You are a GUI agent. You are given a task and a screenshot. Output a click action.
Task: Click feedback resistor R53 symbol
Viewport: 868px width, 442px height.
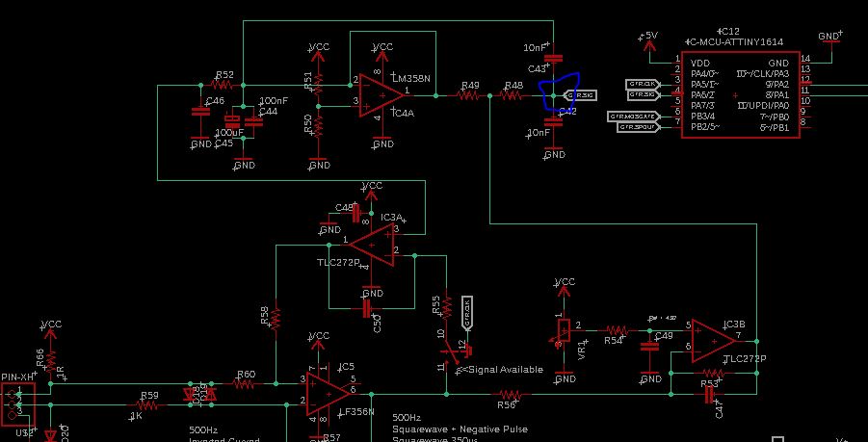(x=713, y=373)
